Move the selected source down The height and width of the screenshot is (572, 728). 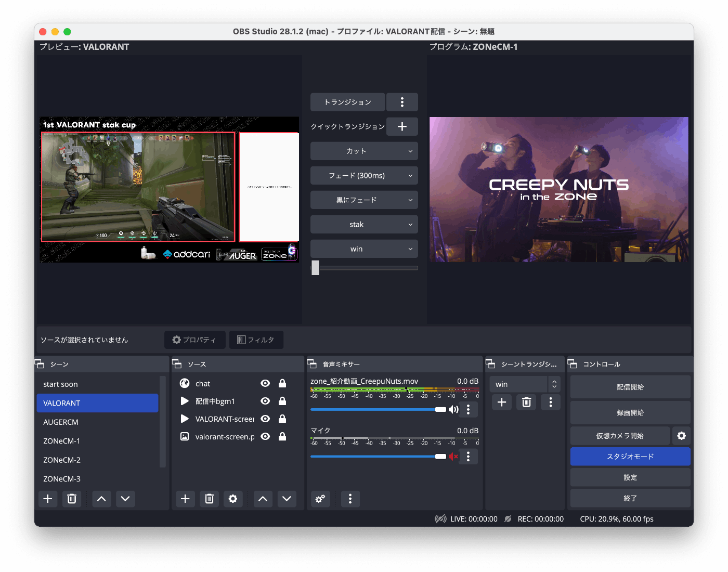coord(287,499)
